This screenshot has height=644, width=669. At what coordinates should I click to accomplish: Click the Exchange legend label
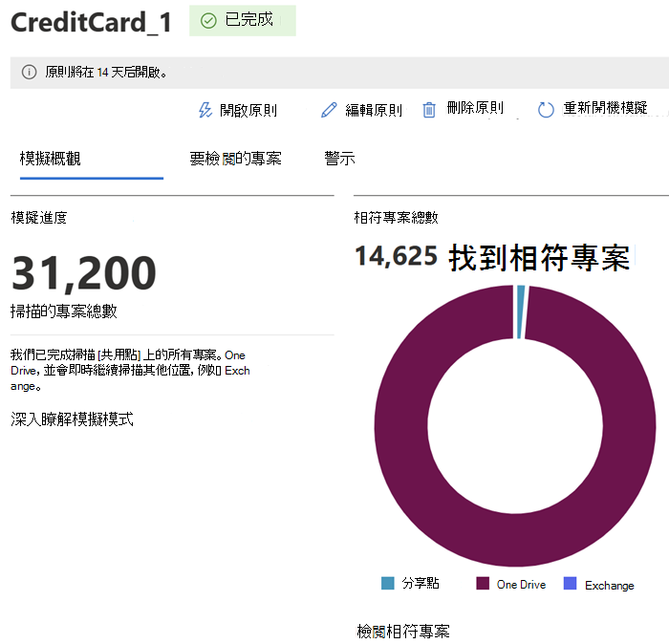[610, 585]
